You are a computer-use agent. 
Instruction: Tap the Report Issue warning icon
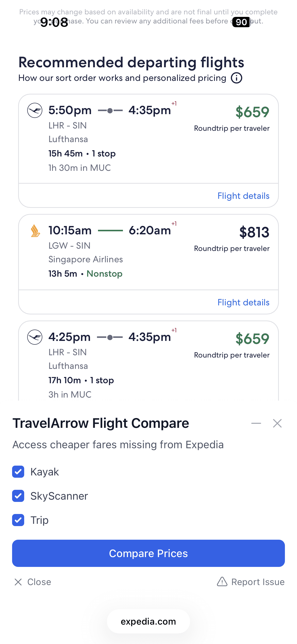[x=222, y=582]
